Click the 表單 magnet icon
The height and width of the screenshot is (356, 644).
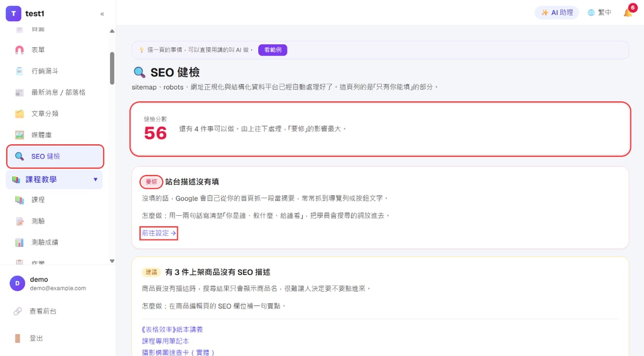[19, 50]
